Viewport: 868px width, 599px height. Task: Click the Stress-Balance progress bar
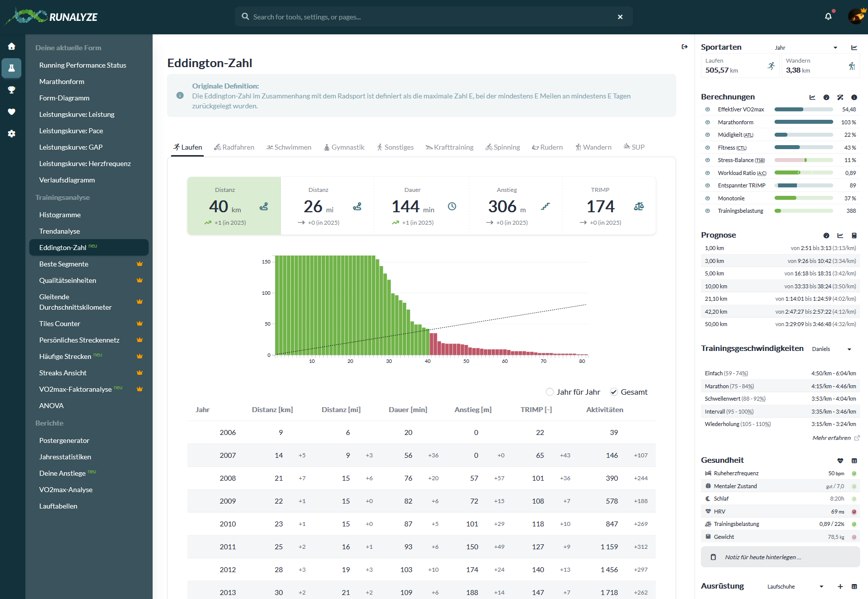pyautogui.click(x=803, y=160)
